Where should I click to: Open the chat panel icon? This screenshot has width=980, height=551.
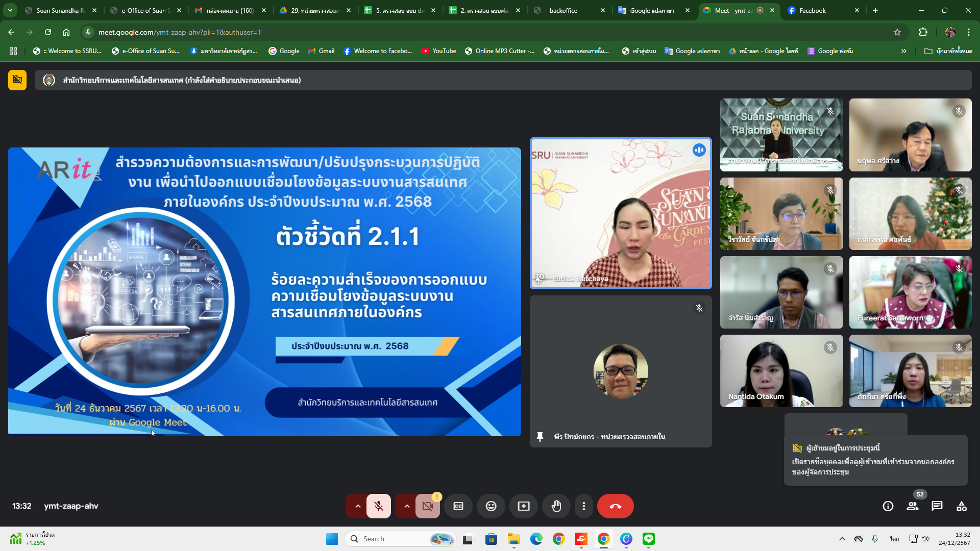(937, 506)
